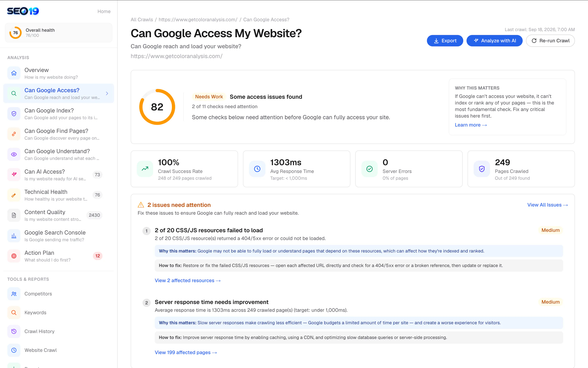
Task: Click the Can AI Access sparkle icon
Action: coord(14,175)
